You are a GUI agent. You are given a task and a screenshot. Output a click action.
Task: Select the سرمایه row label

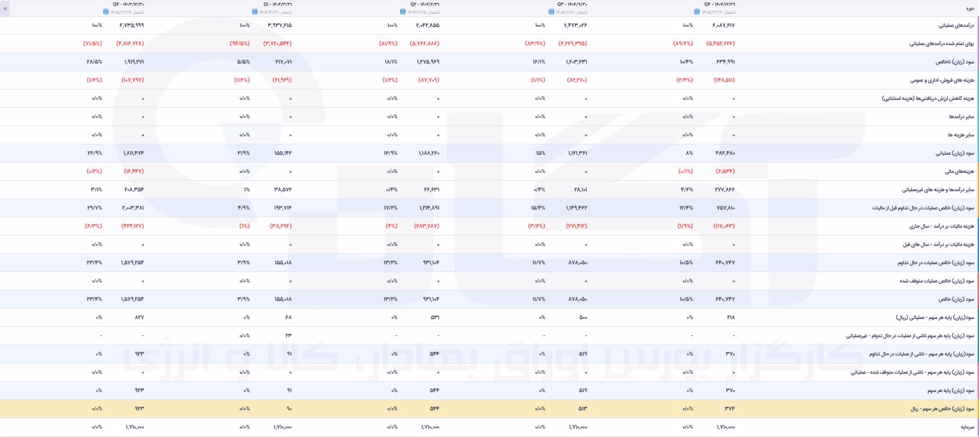pos(968,427)
